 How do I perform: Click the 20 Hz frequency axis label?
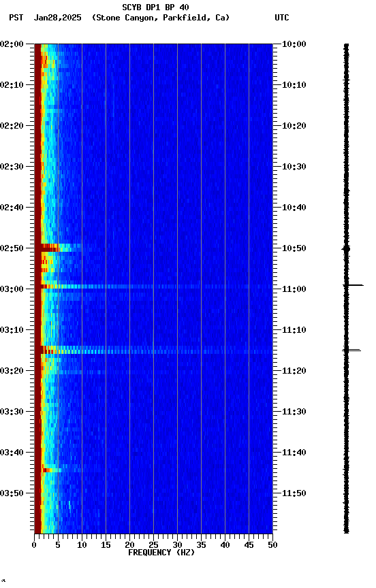(x=129, y=545)
